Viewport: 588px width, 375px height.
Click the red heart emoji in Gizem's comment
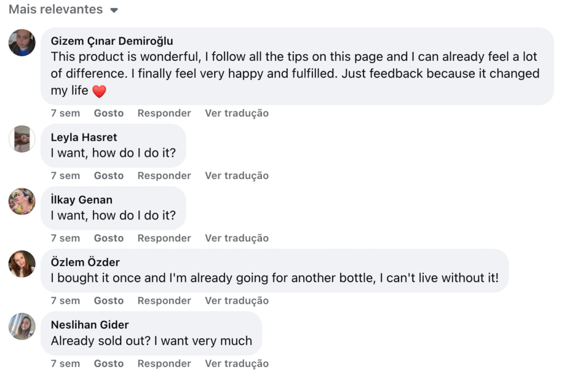point(99,91)
